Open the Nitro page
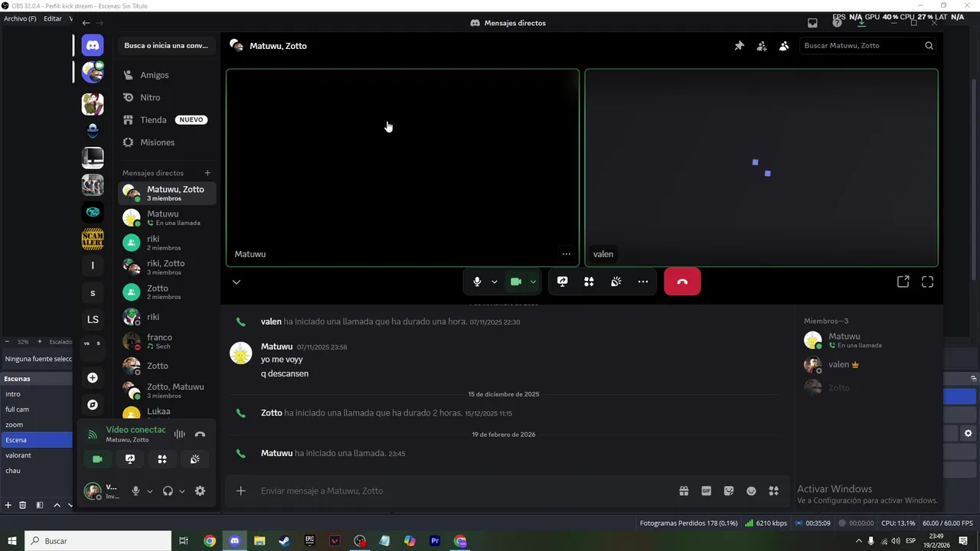 pos(166,97)
